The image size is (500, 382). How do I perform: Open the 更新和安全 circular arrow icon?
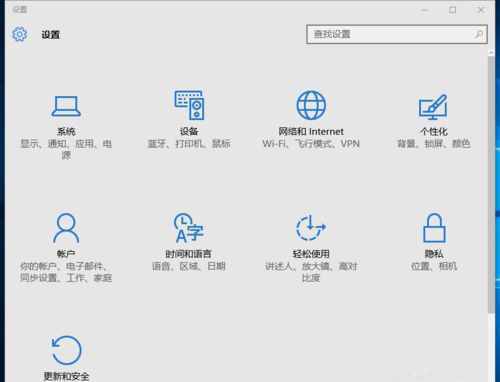click(66, 350)
